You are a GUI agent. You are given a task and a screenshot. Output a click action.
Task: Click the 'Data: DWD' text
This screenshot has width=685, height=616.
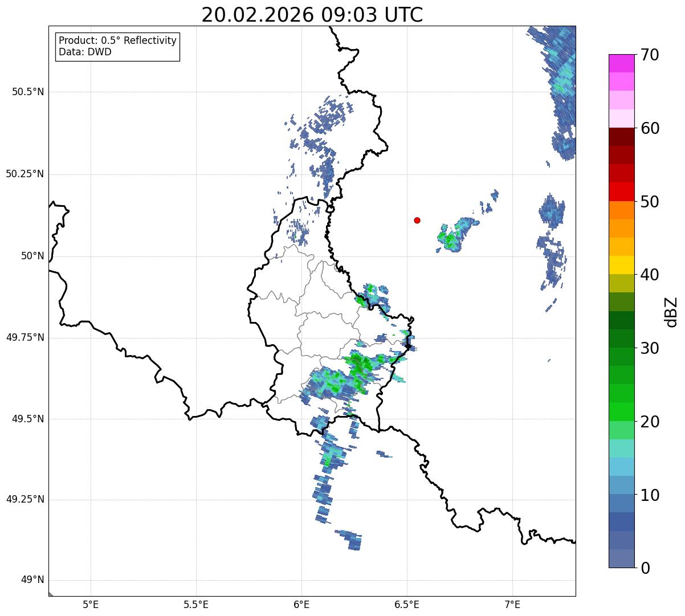tap(85, 52)
